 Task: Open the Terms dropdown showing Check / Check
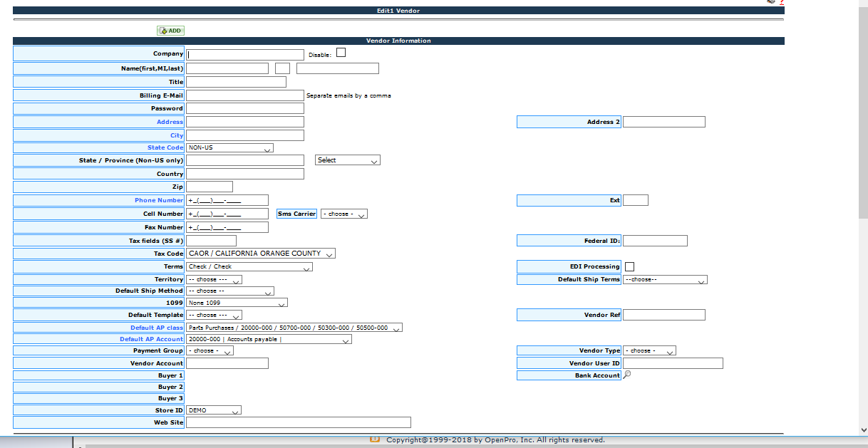(249, 267)
